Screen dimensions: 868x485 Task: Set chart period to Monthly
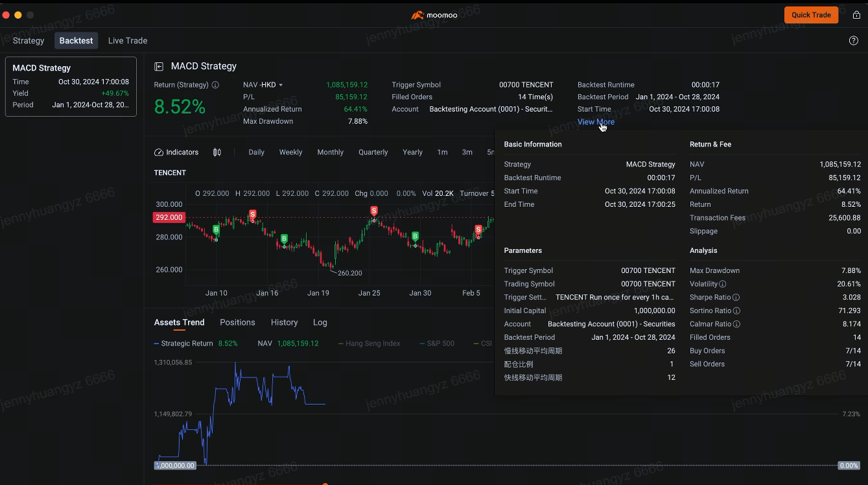[330, 152]
